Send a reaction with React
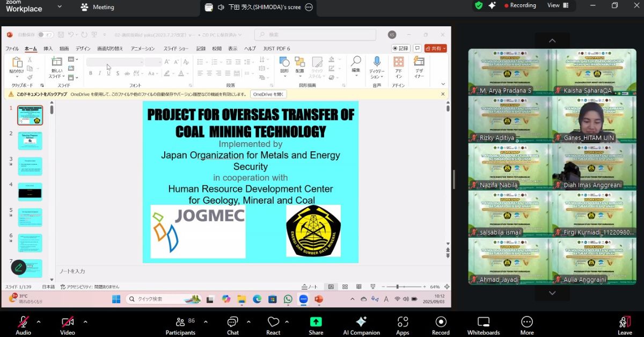 click(273, 325)
